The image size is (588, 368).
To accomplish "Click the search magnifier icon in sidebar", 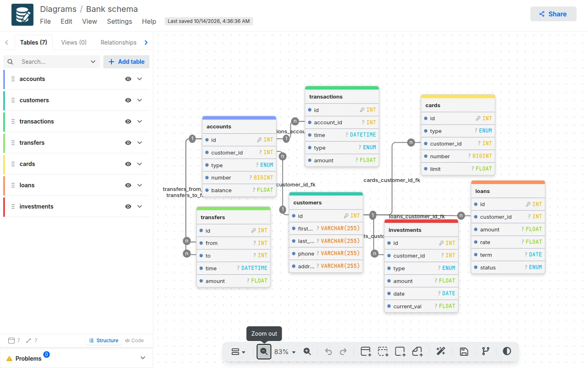I will (x=10, y=62).
